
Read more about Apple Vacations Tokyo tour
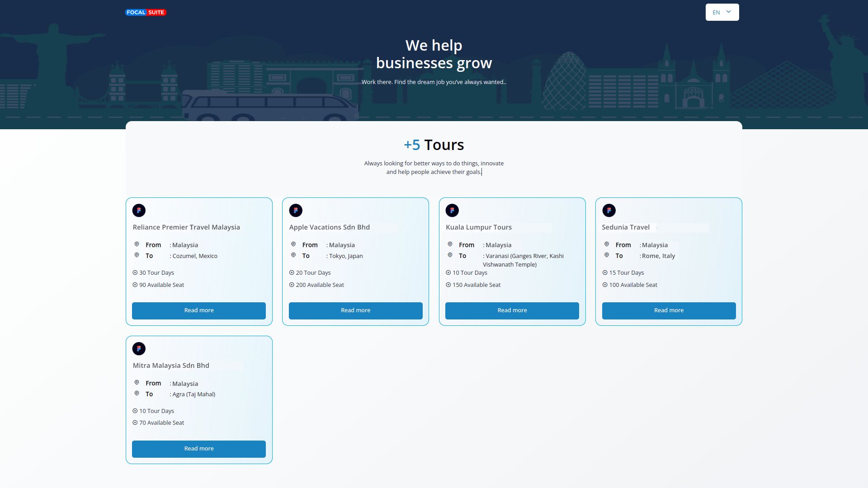coord(355,310)
